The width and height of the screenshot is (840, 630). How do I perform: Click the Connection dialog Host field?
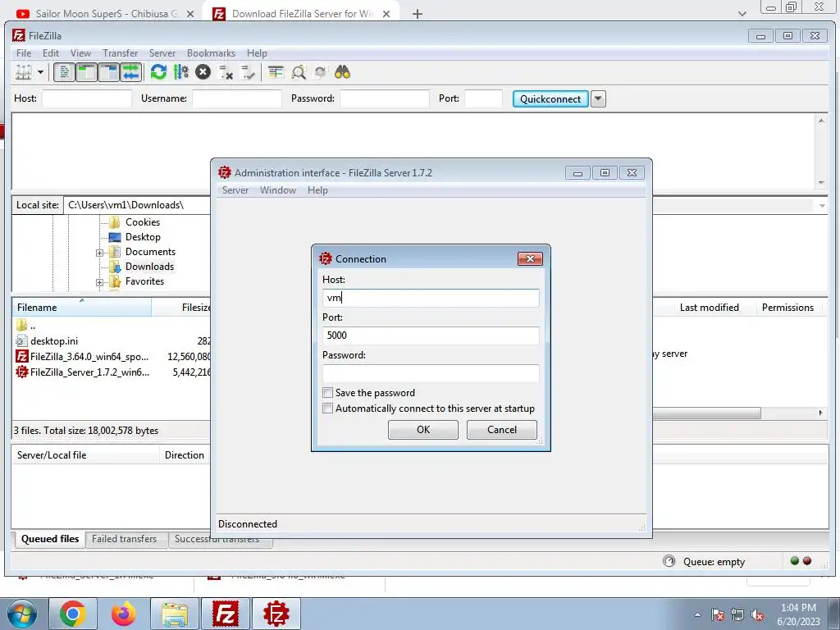[x=431, y=298]
